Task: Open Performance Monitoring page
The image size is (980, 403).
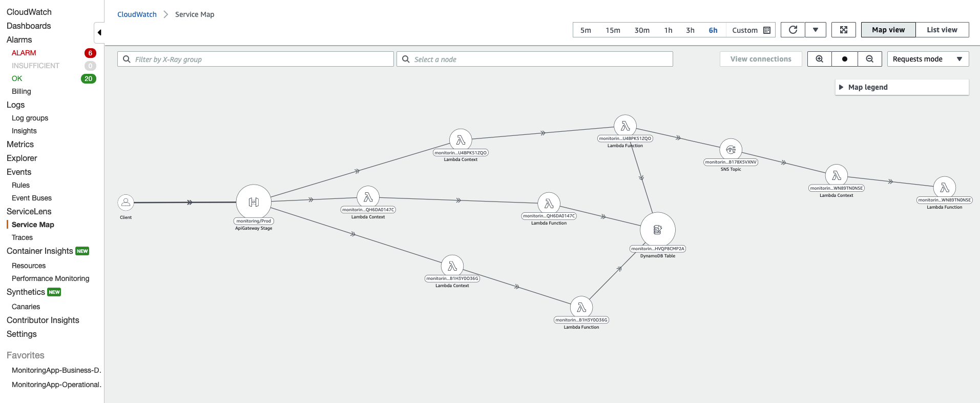Action: pos(51,278)
